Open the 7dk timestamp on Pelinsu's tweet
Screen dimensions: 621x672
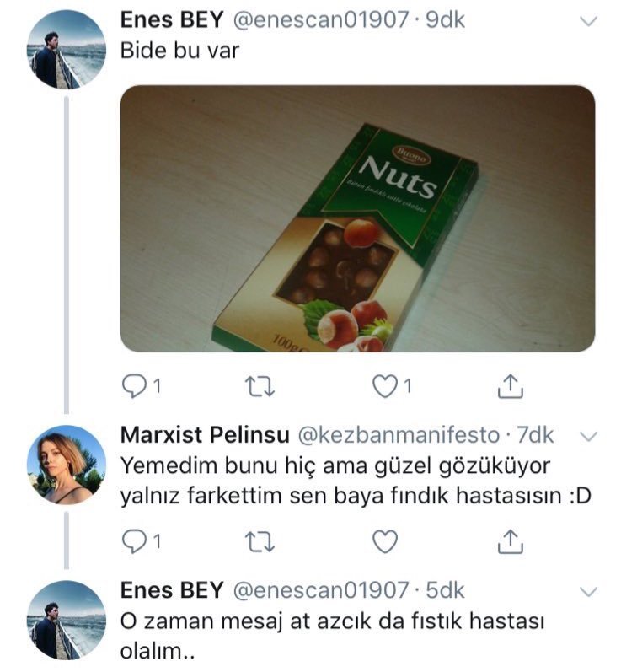pos(533,435)
